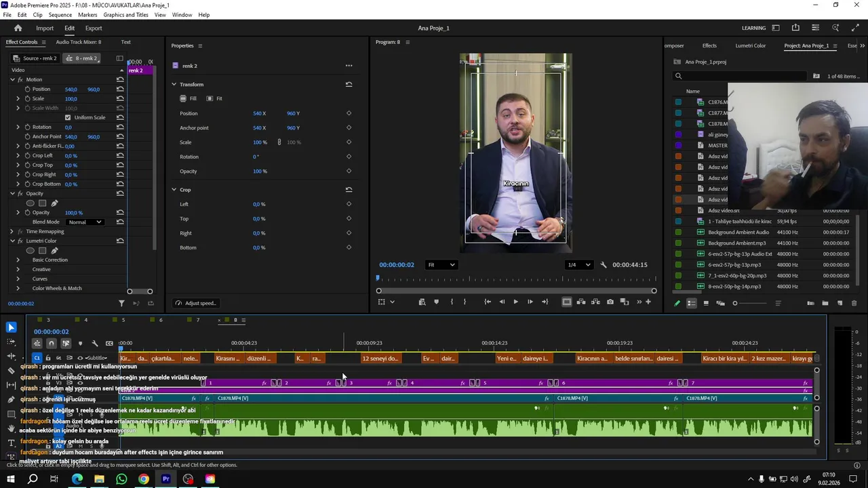Click Filter properties funnel icon
The image size is (868, 488).
(121, 304)
